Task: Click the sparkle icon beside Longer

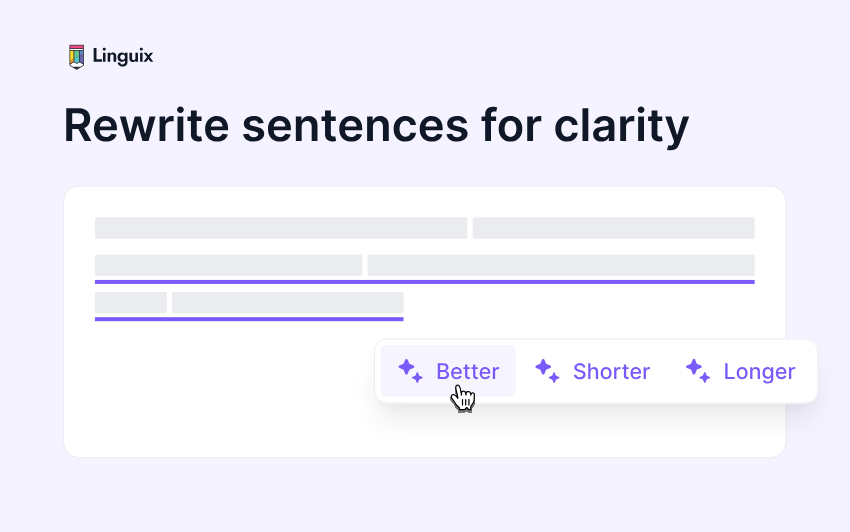Action: click(x=698, y=371)
